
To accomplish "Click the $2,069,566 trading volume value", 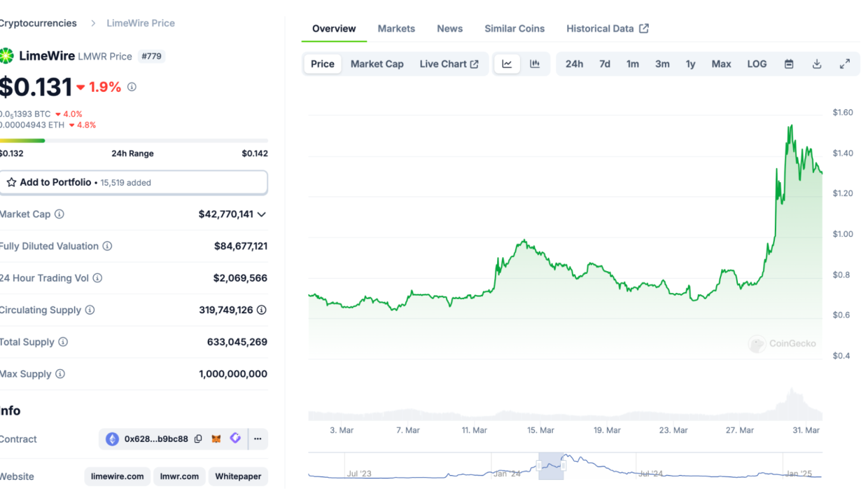I will [240, 278].
